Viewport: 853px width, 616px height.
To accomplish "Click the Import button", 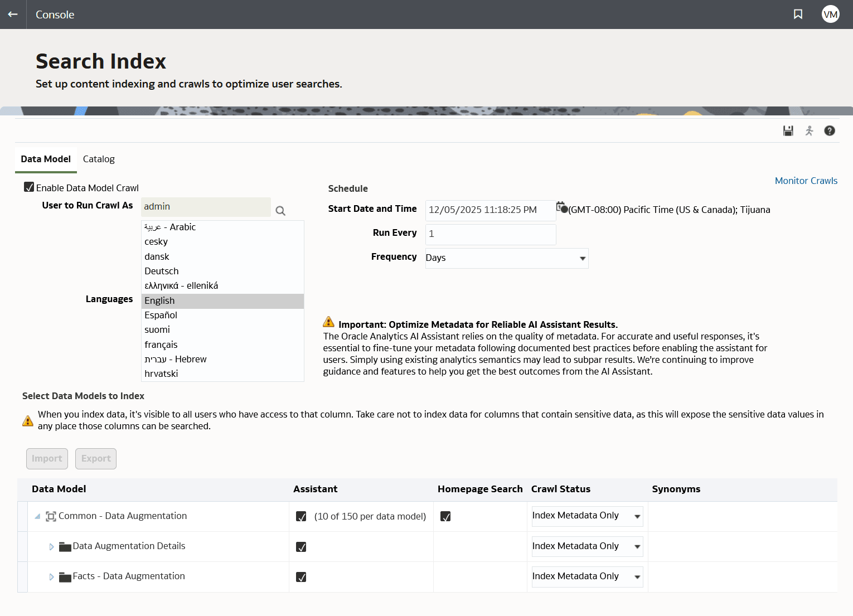I will (47, 459).
